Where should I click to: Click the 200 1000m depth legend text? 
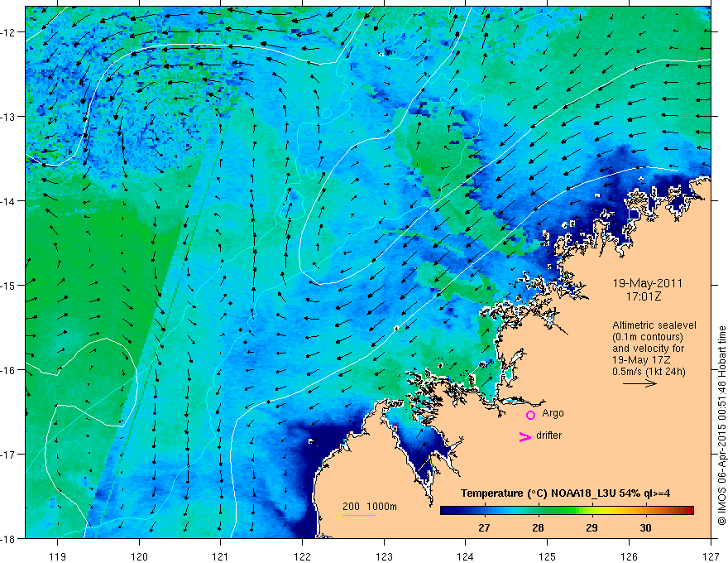370,507
